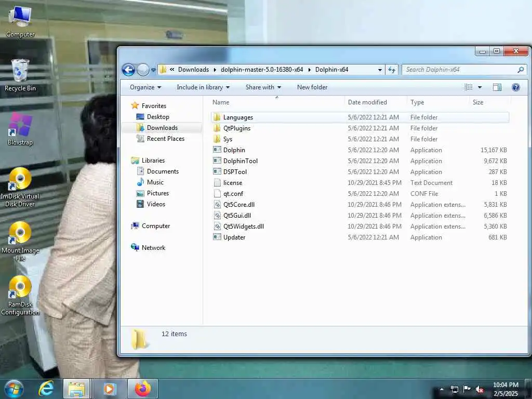Image resolution: width=532 pixels, height=399 pixels.
Task: Click the New folder button
Action: [x=312, y=87]
